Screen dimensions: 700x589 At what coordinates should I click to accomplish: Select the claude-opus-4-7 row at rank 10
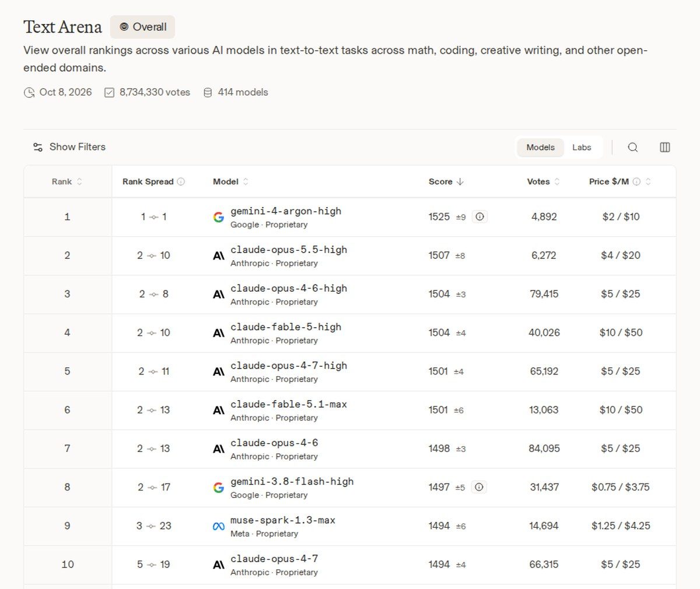(x=350, y=565)
